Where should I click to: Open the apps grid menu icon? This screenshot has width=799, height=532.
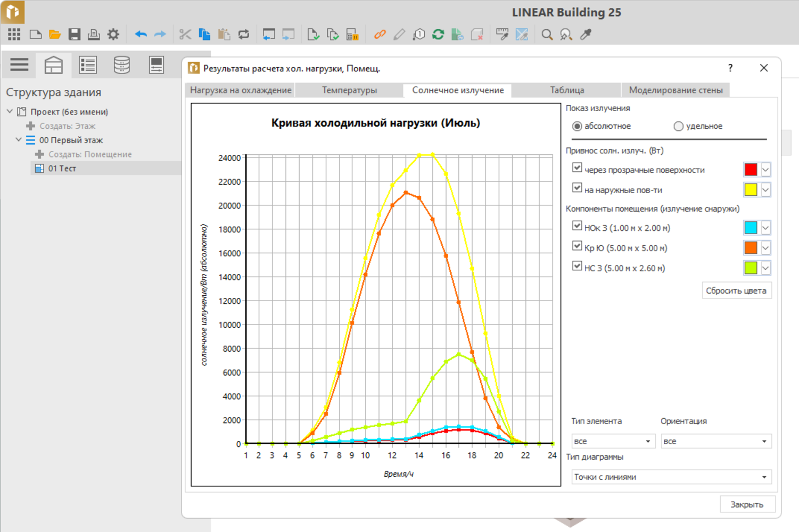point(14,35)
